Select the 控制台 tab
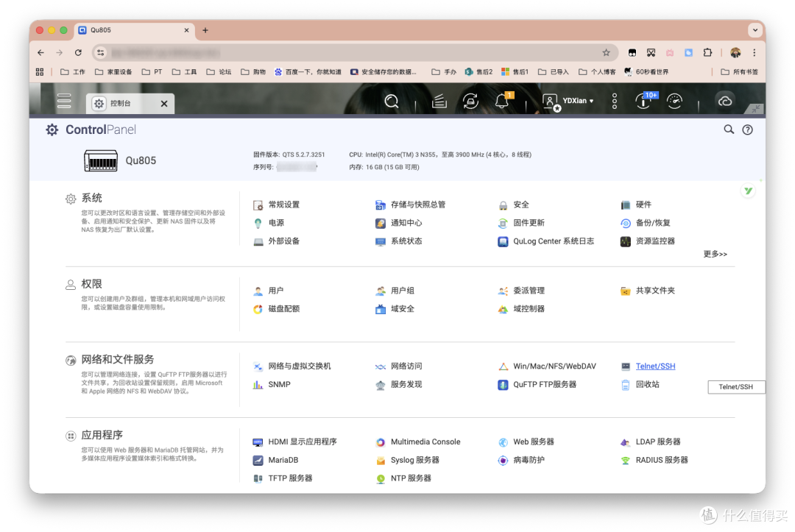This screenshot has height=532, width=795. coord(130,103)
